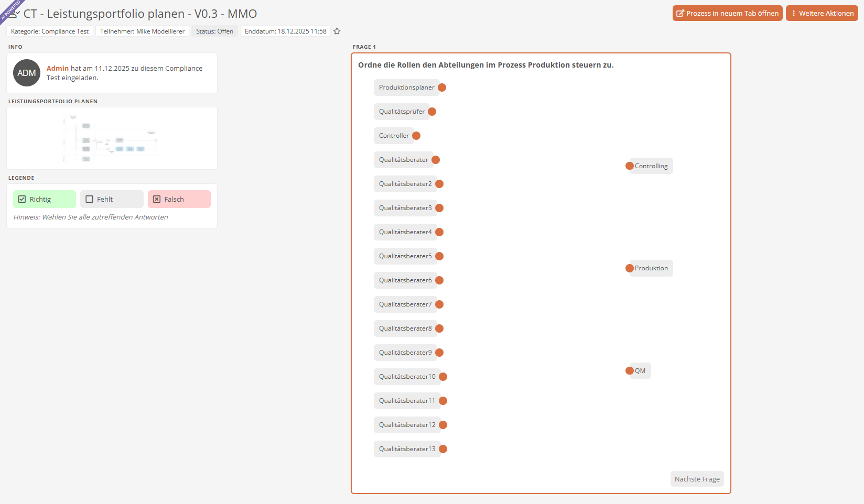
Task: Click the connector dot of QM department
Action: [630, 371]
